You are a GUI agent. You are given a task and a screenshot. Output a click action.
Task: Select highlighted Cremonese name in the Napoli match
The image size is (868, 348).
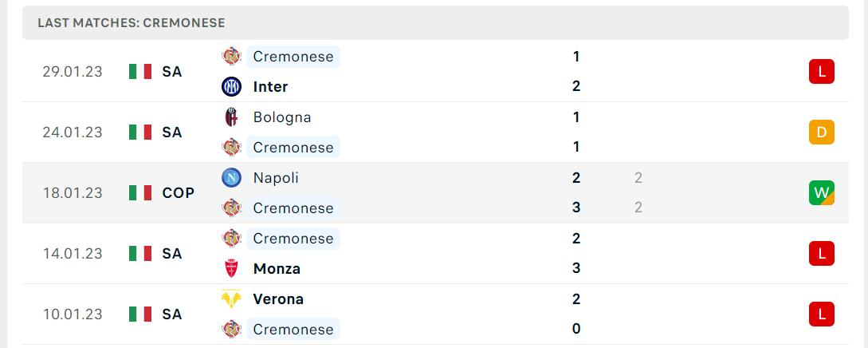tap(293, 208)
